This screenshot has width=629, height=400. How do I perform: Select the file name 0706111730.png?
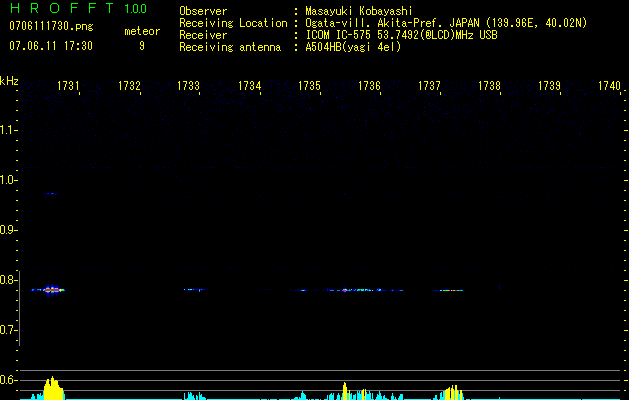[51, 26]
